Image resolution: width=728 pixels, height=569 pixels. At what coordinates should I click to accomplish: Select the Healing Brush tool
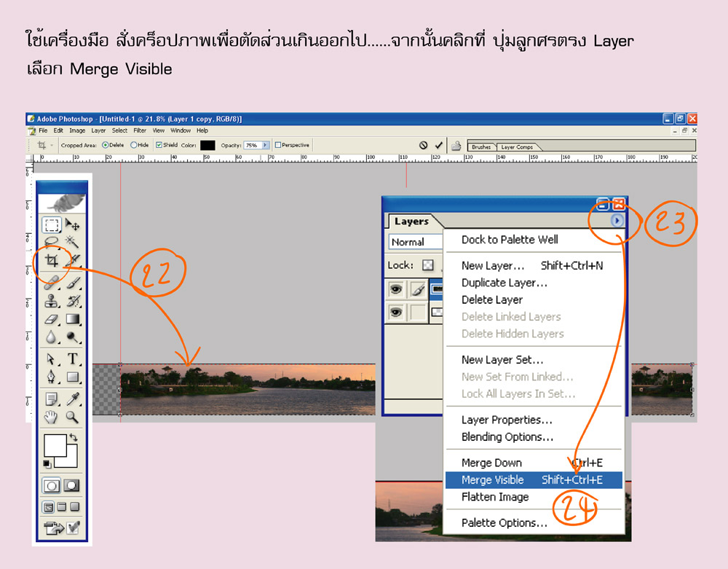coord(52,282)
